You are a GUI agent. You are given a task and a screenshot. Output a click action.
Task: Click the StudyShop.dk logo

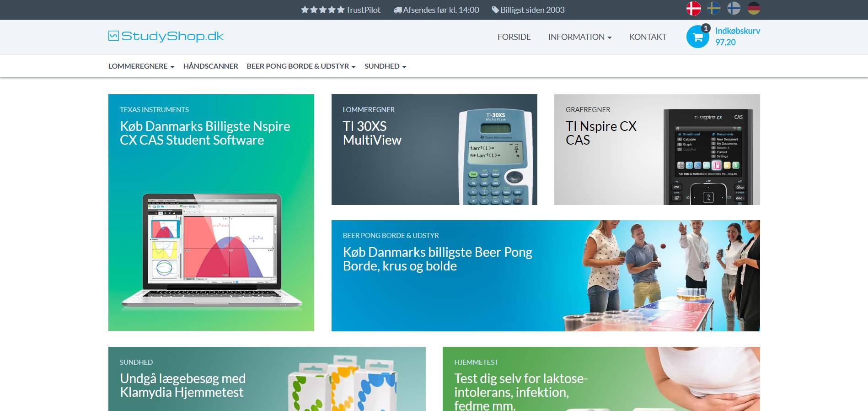tap(166, 36)
